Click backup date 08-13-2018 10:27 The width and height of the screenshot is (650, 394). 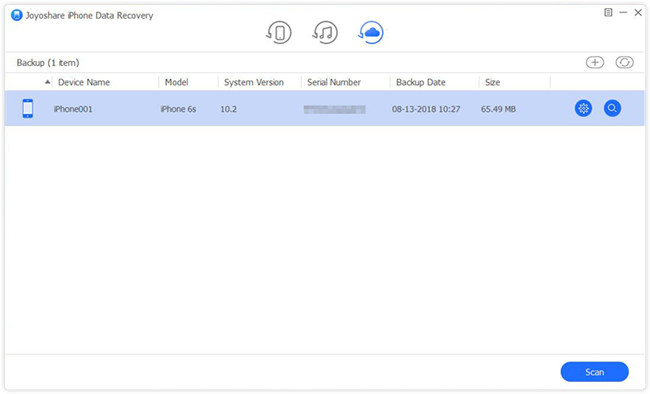426,109
